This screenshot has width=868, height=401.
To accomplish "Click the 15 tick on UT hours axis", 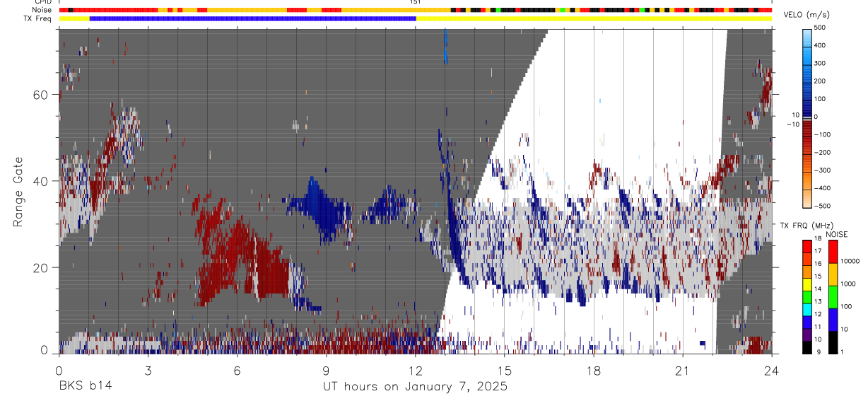I will coord(505,370).
